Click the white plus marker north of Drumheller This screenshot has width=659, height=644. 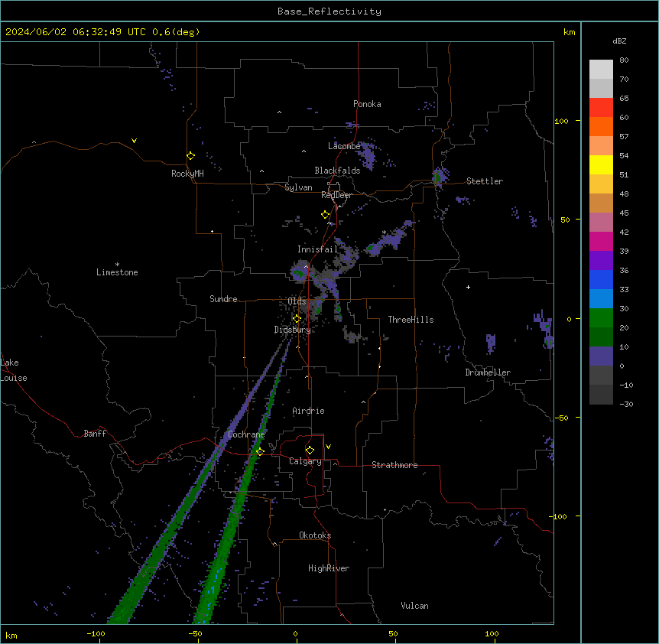coord(468,287)
